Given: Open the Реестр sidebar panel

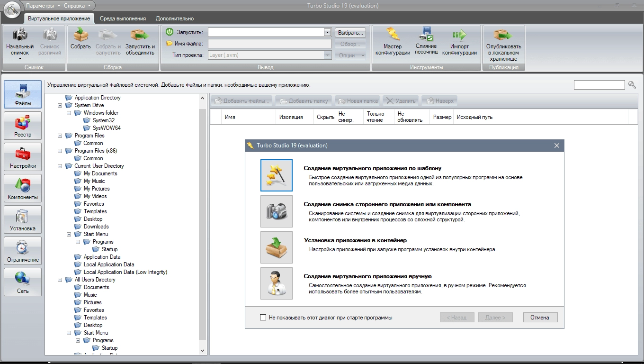Looking at the screenshot, I should pyautogui.click(x=23, y=126).
